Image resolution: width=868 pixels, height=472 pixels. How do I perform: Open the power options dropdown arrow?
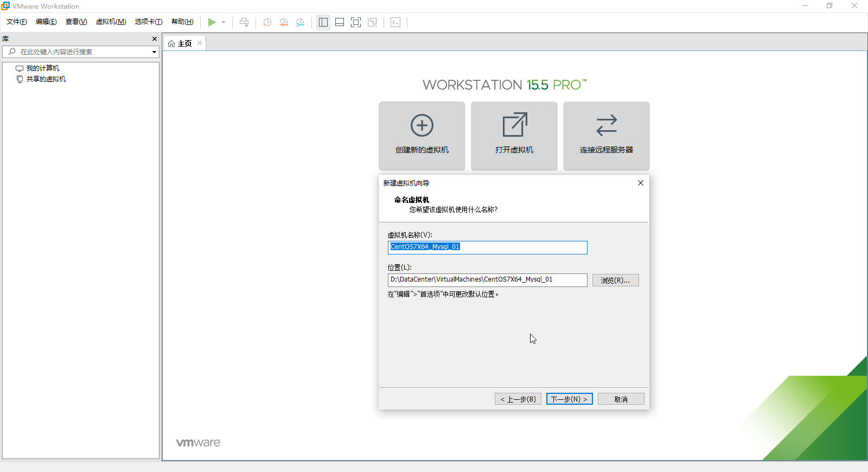224,22
